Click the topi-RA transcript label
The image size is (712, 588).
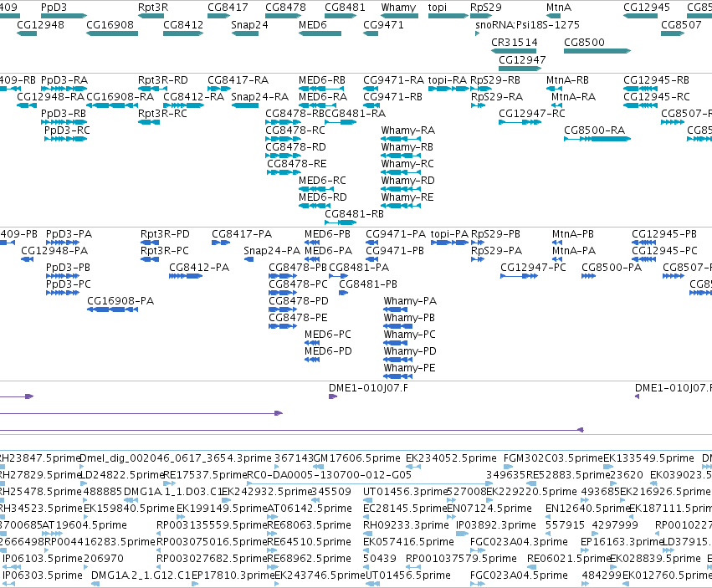448,80
